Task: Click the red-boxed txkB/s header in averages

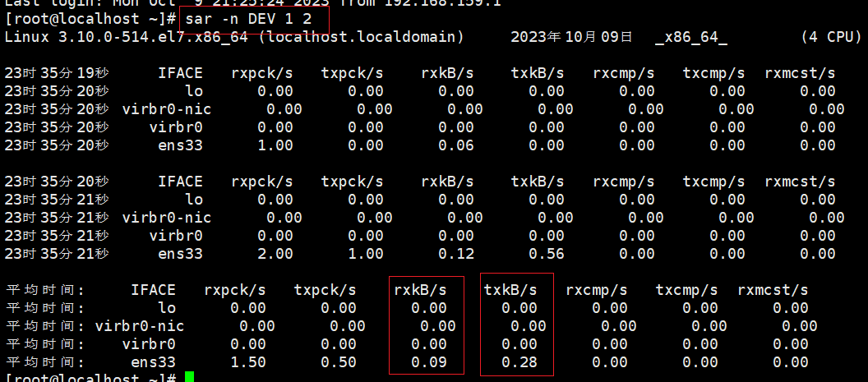Action: coord(510,290)
